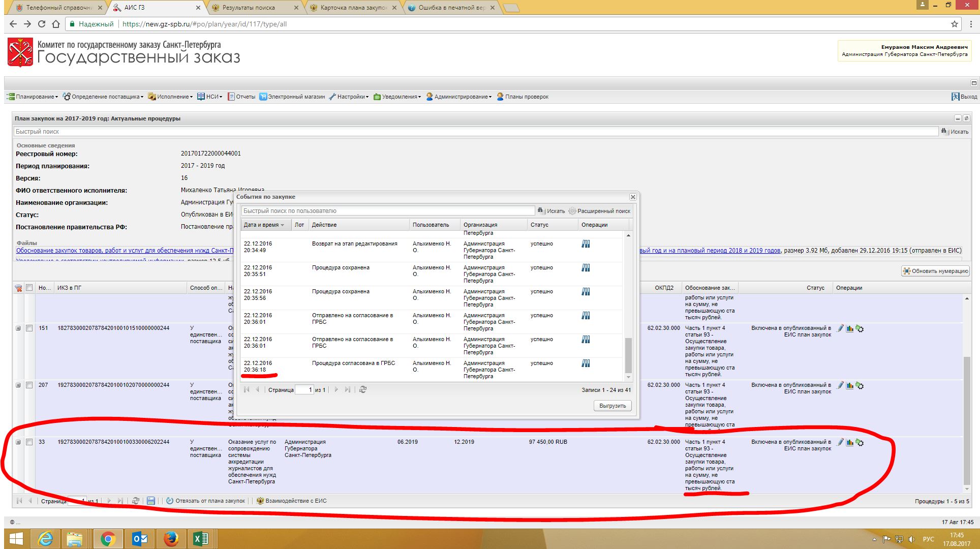Image resolution: width=980 pixels, height=549 pixels.
Task: Click the 'Обновить нумерацию' button
Action: [x=936, y=271]
